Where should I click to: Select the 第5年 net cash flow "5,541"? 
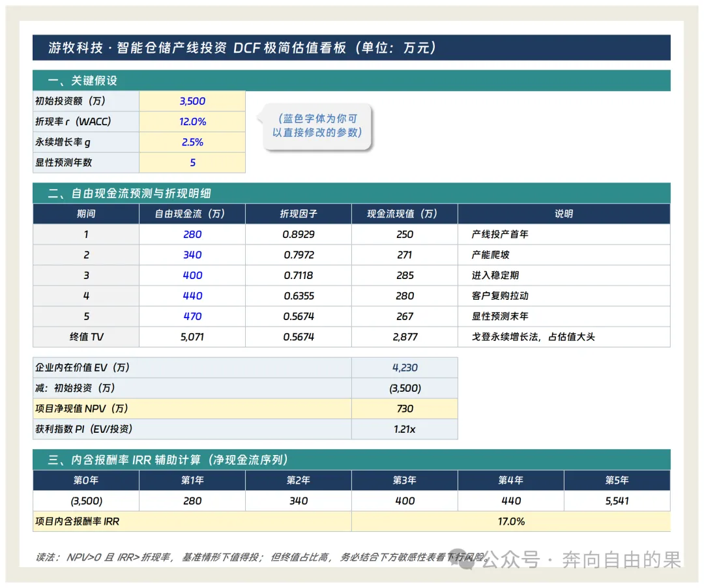click(617, 501)
